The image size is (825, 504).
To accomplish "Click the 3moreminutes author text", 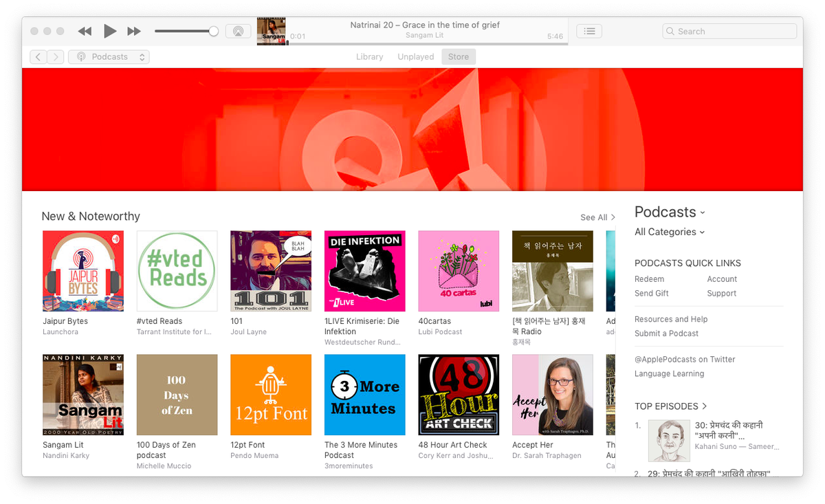I will tap(349, 466).
